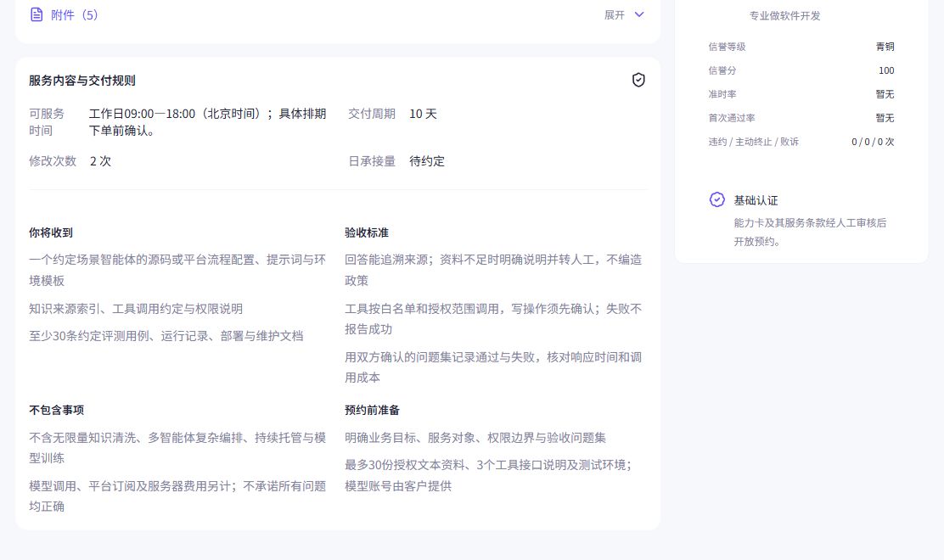Viewport: 944px width, 560px height.
Task: Click the 日承接量 label
Action: 372,161
